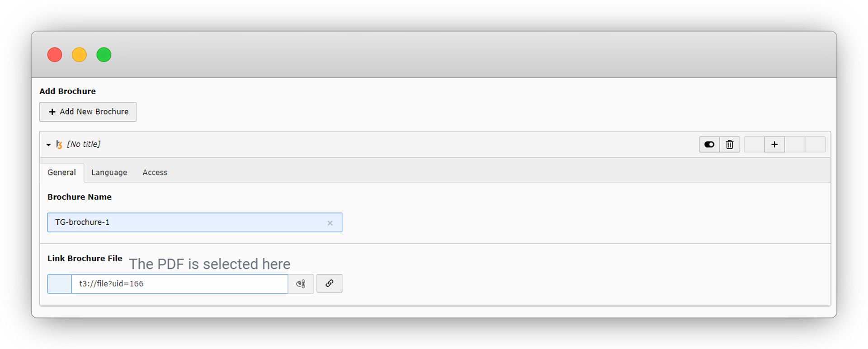This screenshot has height=349, width=868.
Task: Click the plus icon in the record header
Action: pos(774,144)
